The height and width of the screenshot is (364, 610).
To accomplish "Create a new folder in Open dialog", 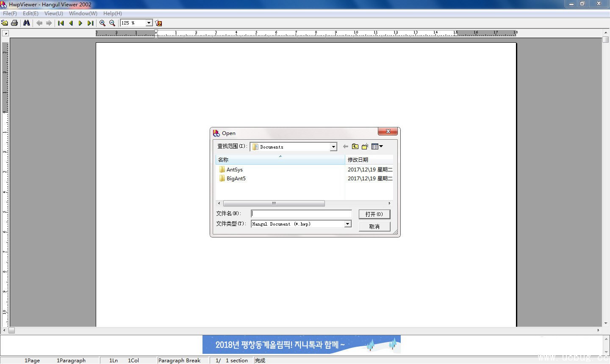I will click(x=365, y=146).
